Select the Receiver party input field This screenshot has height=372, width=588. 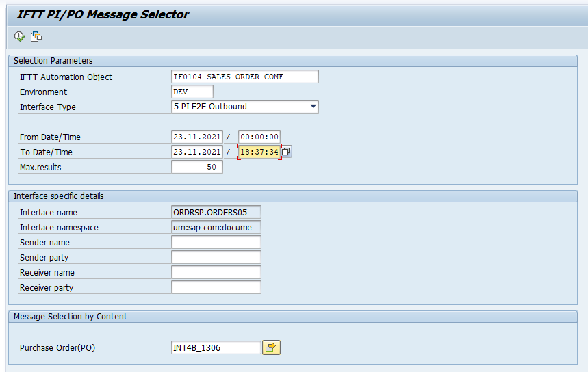point(216,288)
